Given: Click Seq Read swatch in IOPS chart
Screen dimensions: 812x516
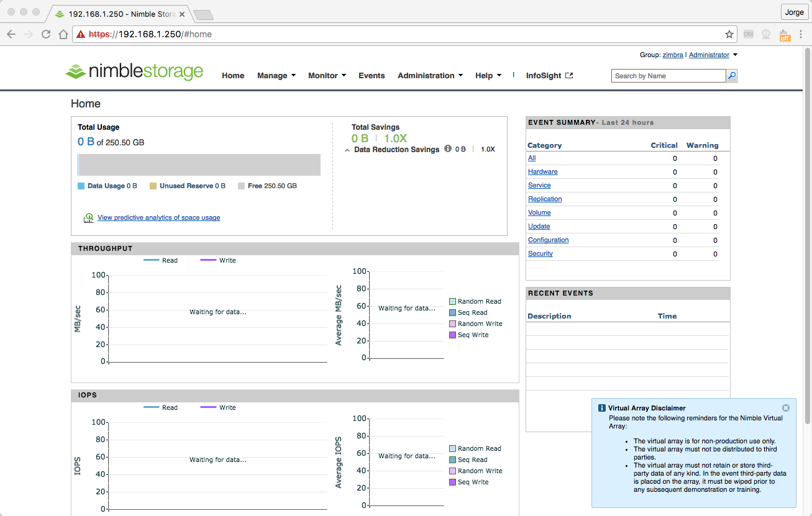Looking at the screenshot, I should pos(452,460).
